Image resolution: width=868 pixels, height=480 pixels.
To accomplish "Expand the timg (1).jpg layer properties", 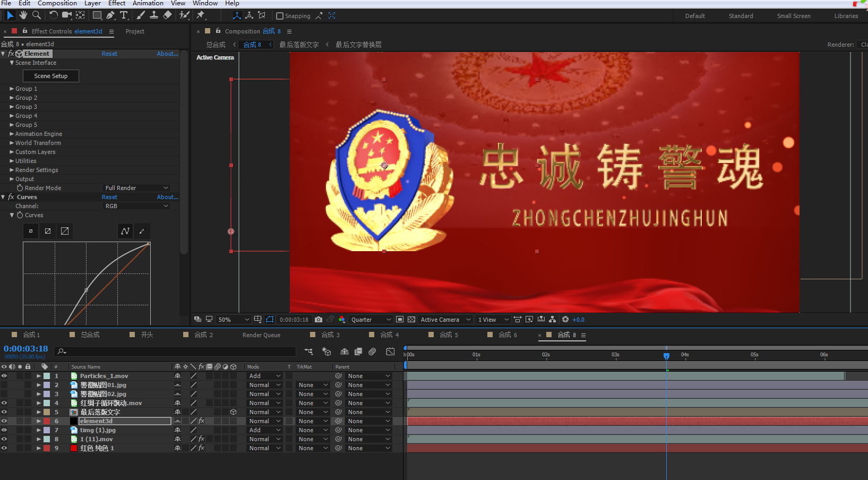I will click(39, 430).
